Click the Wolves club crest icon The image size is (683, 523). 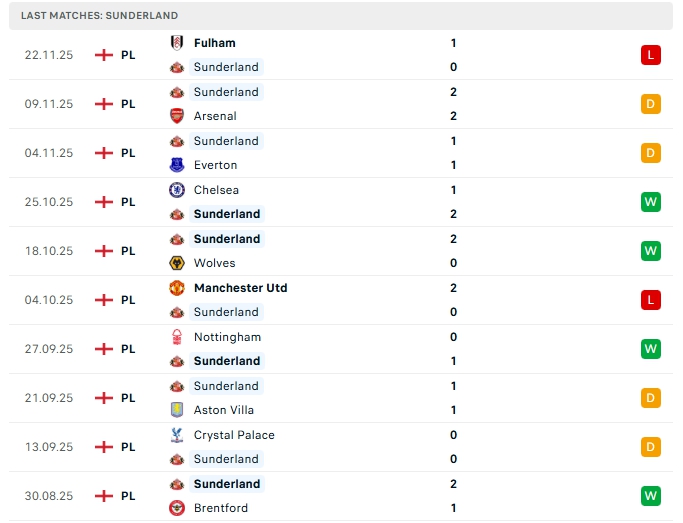click(x=177, y=263)
